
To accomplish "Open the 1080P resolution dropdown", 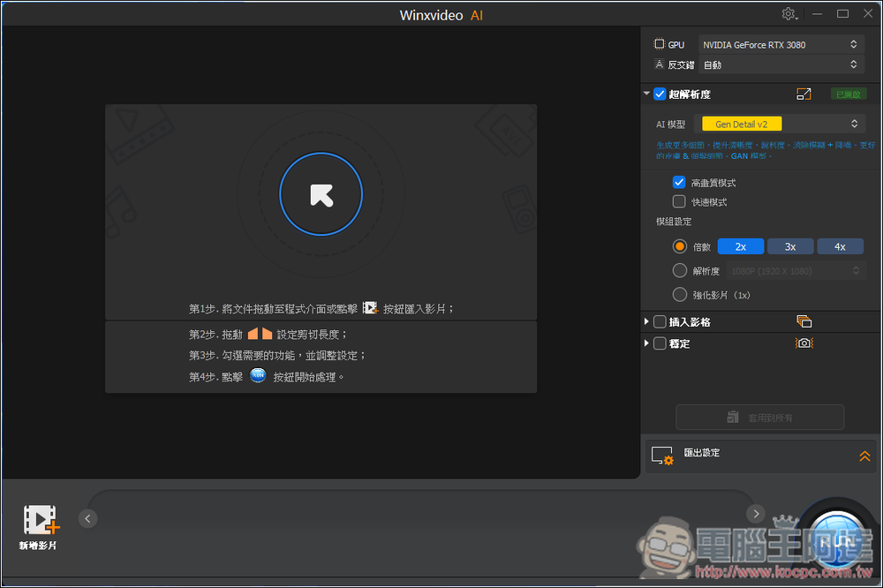I will [795, 271].
